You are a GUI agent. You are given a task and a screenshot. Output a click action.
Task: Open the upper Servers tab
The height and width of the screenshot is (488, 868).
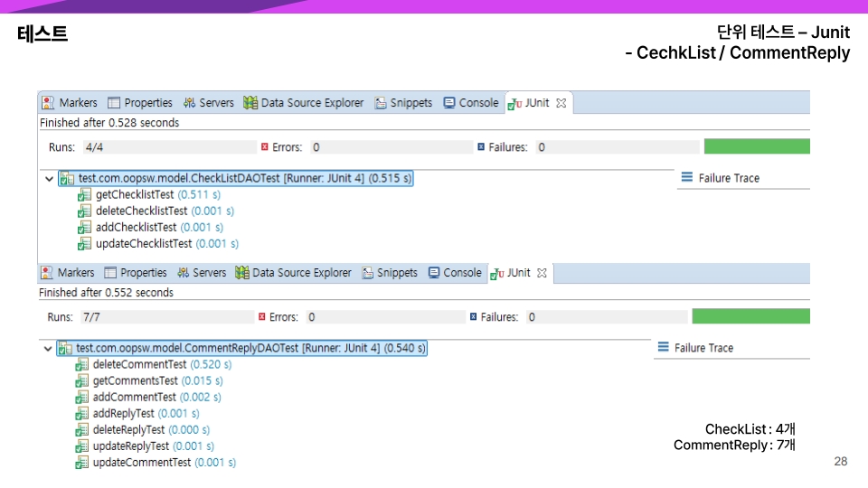click(x=209, y=103)
